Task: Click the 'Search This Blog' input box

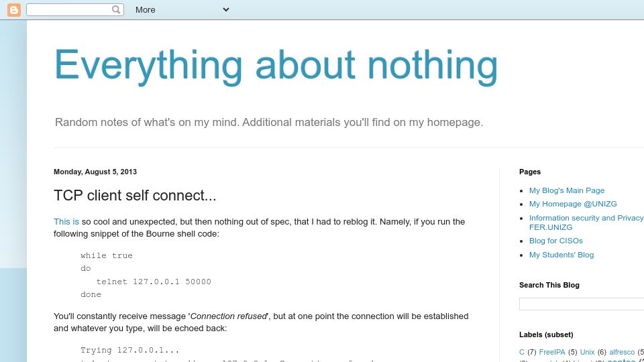Action: pyautogui.click(x=582, y=304)
